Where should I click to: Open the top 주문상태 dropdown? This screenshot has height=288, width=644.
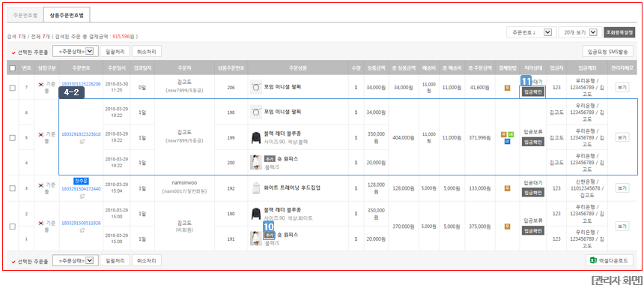tap(76, 51)
